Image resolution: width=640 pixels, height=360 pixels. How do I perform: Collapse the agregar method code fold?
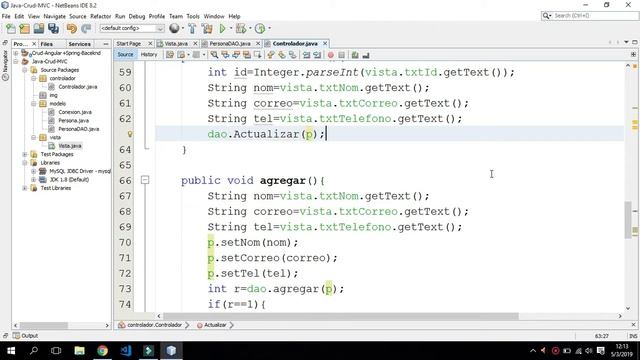click(x=145, y=180)
